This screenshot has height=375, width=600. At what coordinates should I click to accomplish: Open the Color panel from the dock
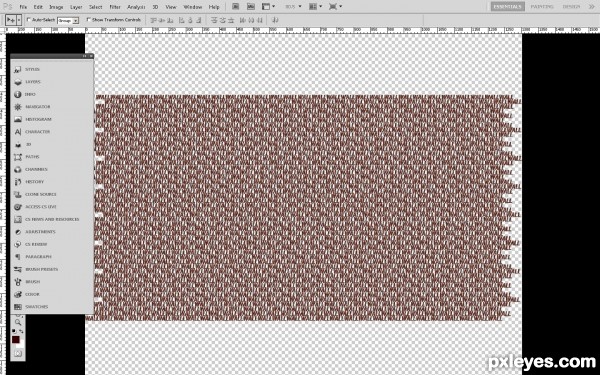pyautogui.click(x=27, y=294)
